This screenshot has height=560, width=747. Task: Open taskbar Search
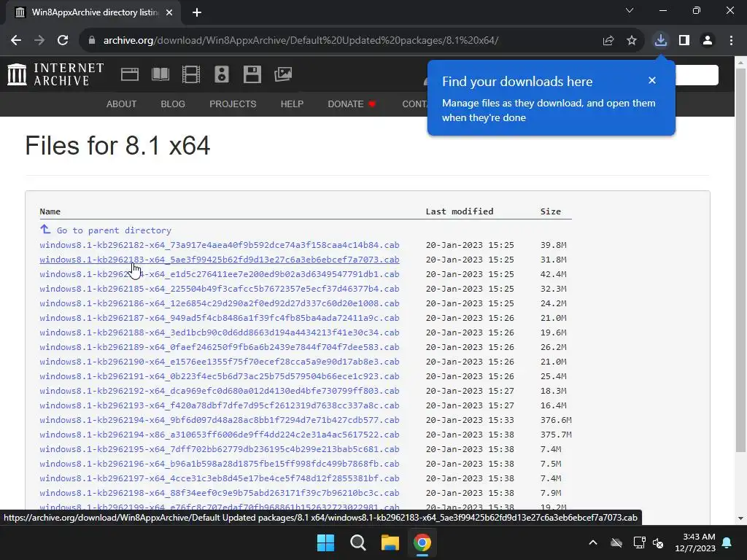357,542
